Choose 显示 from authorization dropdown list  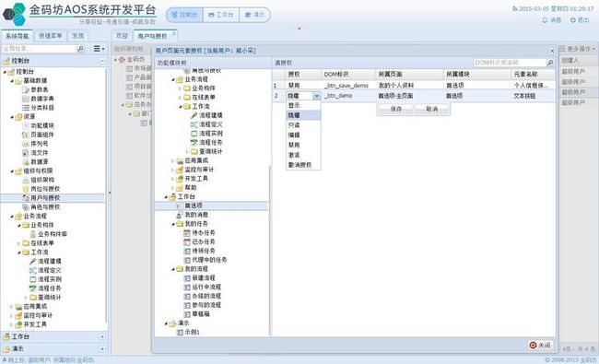coord(303,105)
